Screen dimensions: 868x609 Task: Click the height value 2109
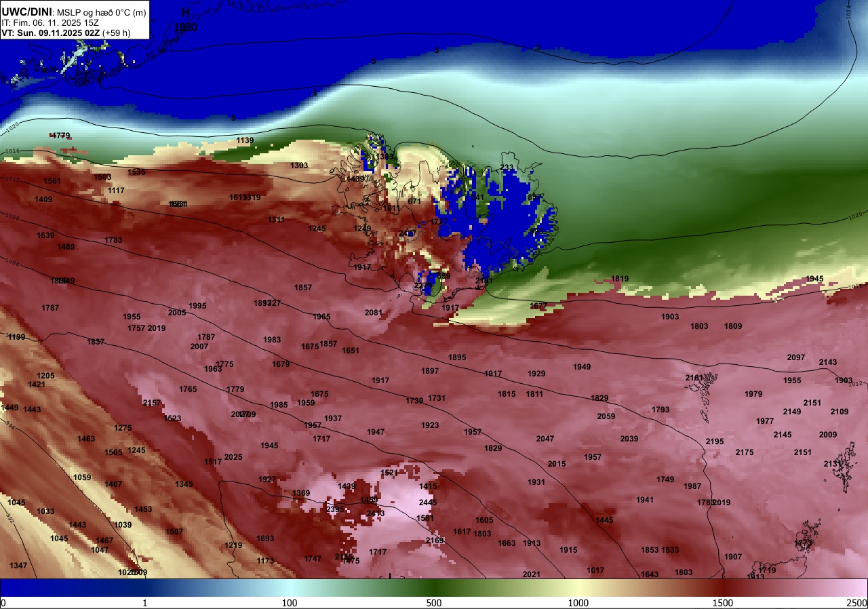(840, 412)
